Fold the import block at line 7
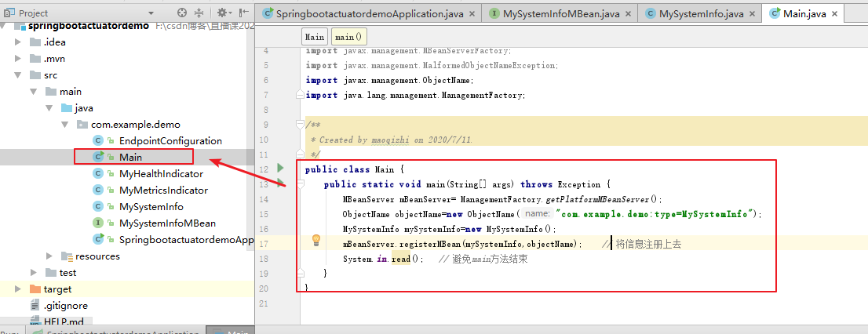 pos(300,95)
